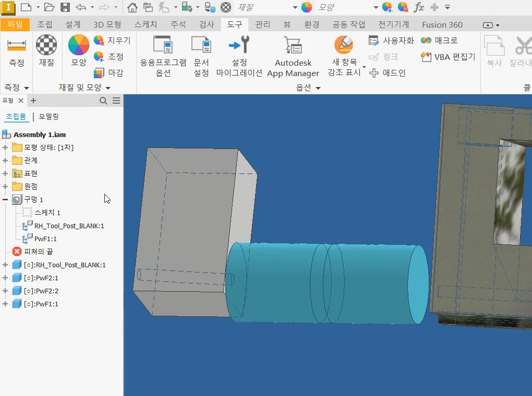The image size is (532, 396).
Task: Open Document Settings (문서 설정)
Action: point(201,47)
